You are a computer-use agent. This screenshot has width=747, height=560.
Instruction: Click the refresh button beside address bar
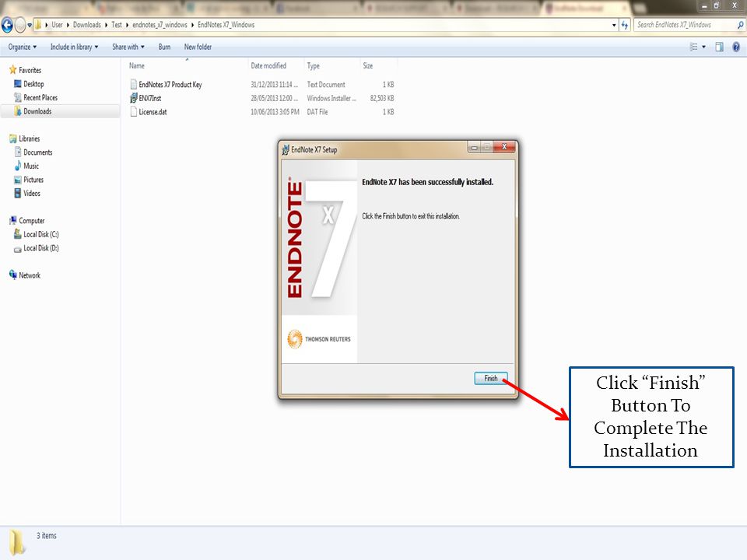tap(625, 25)
